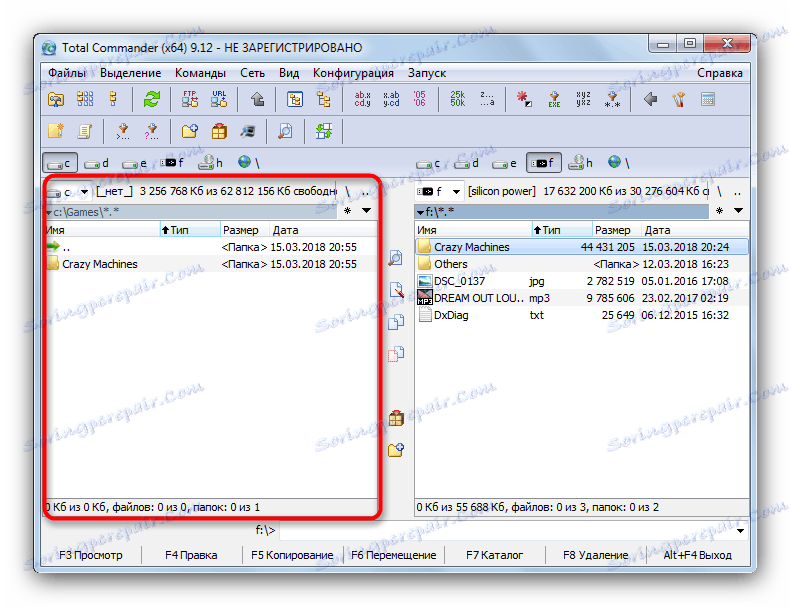The height and width of the screenshot is (607, 791).
Task: Select drive c button in right panel
Action: [x=428, y=163]
